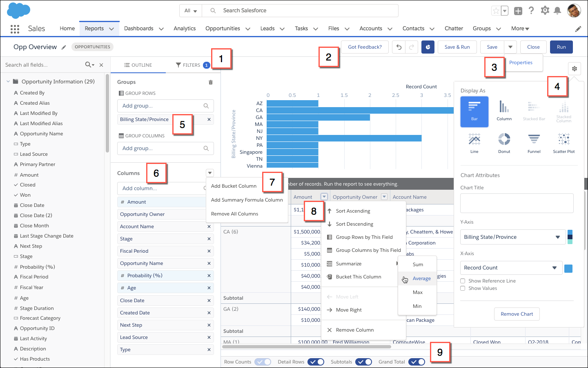The height and width of the screenshot is (368, 588).
Task: Switch to a Scatter Plot chart
Action: pyautogui.click(x=563, y=141)
